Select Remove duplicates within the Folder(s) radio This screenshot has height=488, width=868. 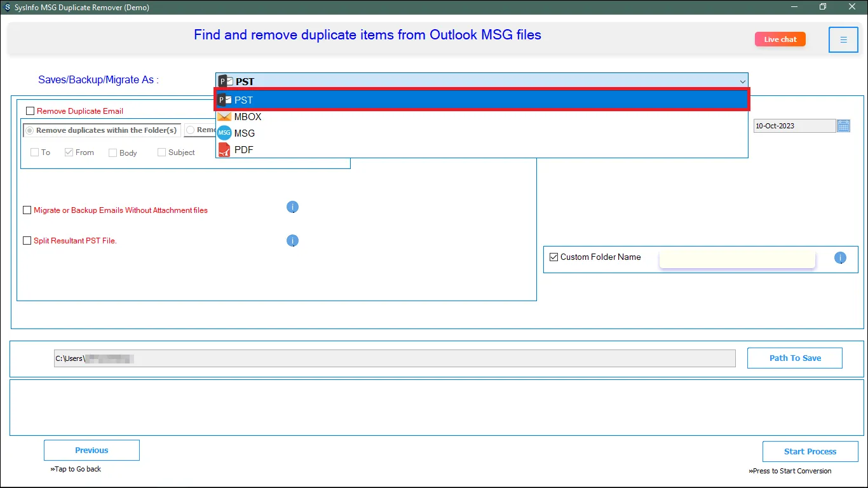coord(29,131)
